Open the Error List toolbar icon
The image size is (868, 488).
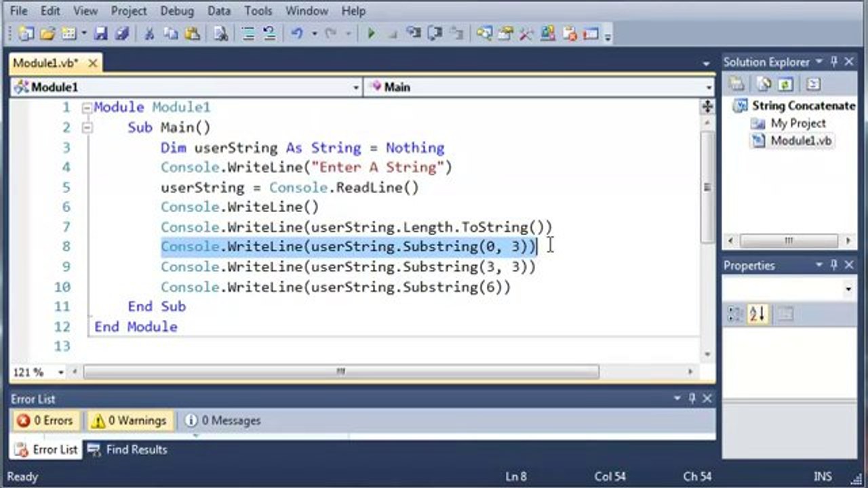pyautogui.click(x=570, y=34)
